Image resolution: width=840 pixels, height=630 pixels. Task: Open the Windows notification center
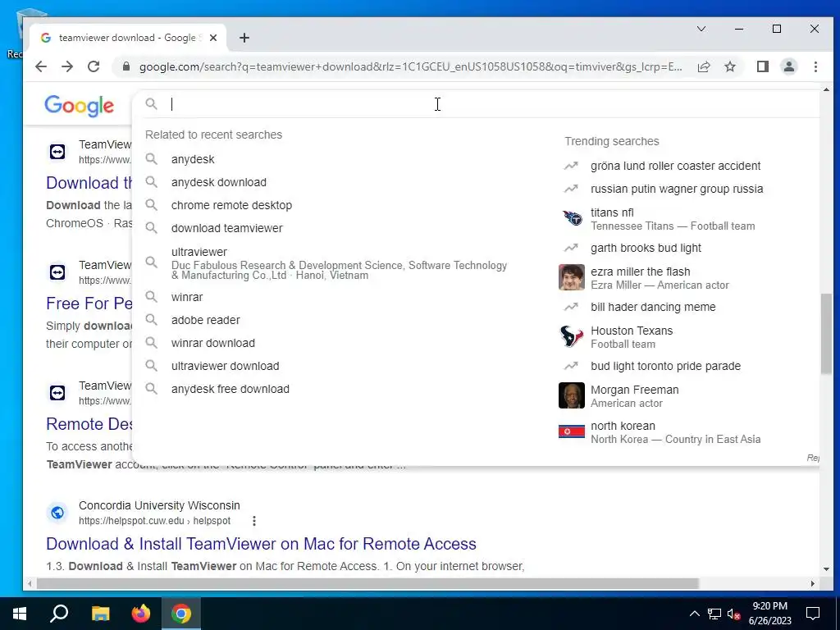coord(813,614)
